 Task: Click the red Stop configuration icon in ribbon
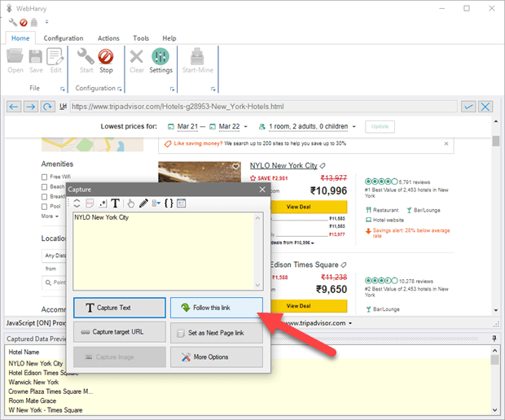point(106,60)
